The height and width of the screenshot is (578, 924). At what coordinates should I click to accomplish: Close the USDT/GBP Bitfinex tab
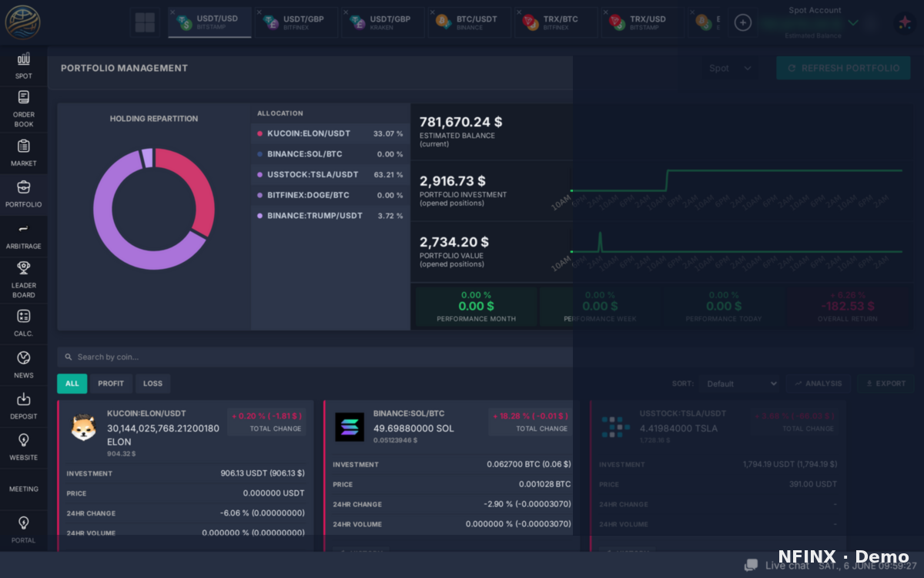pos(259,12)
